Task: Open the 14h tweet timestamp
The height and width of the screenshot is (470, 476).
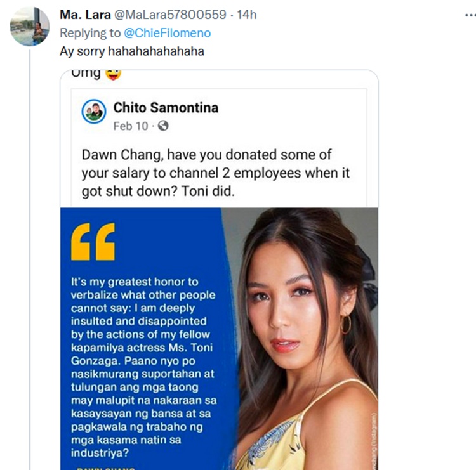Action: pos(246,14)
